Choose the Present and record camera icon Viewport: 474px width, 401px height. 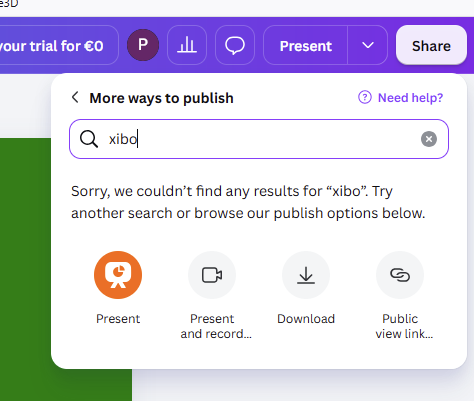click(212, 275)
